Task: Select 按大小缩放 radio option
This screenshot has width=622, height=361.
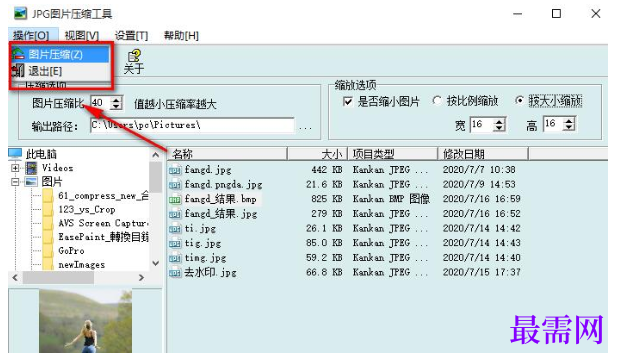Action: coord(519,101)
